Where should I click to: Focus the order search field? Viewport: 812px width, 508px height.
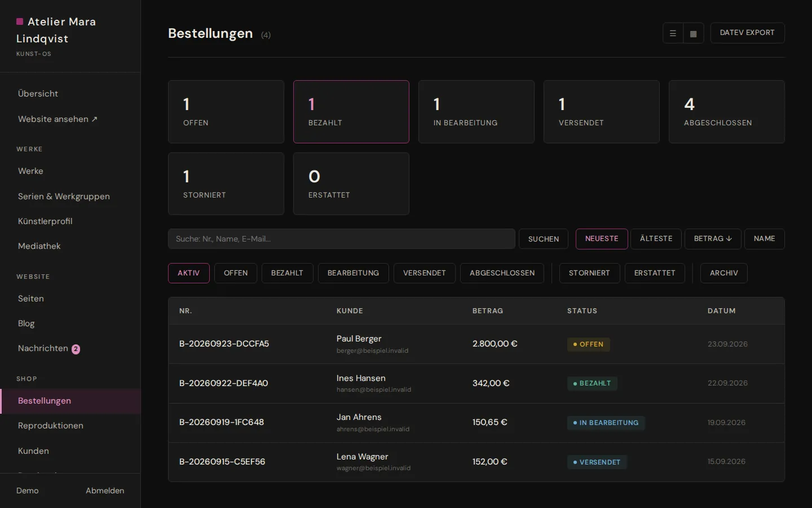coord(342,239)
